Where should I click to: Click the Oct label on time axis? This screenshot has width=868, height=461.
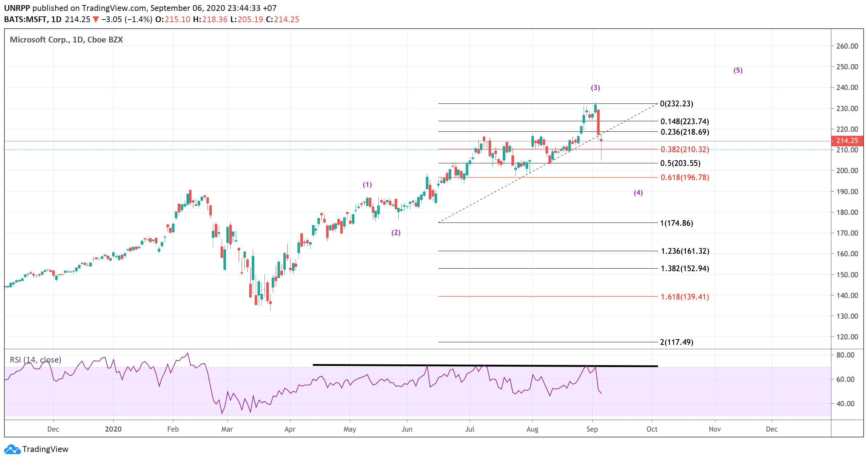[652, 429]
